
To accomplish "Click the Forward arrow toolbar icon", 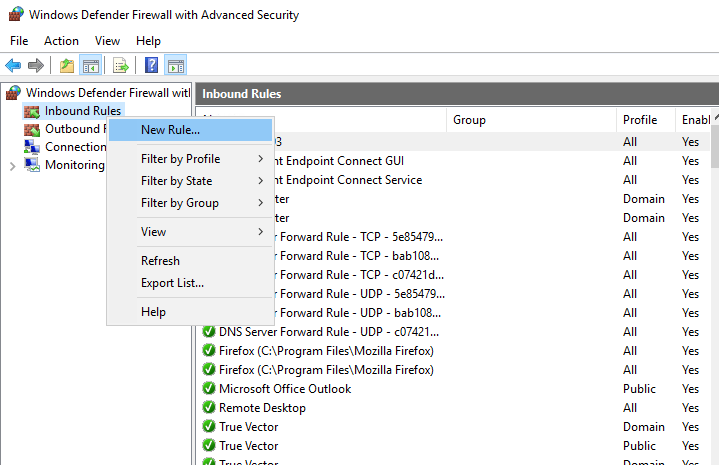I will [36, 66].
